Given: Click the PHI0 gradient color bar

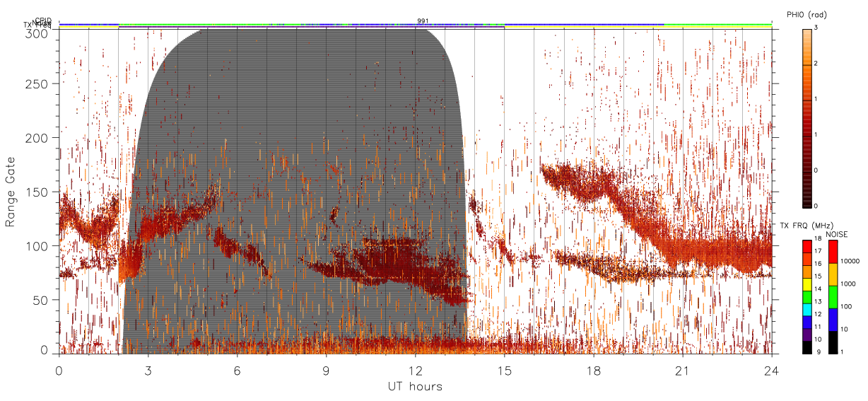Looking at the screenshot, I should pos(807,117).
